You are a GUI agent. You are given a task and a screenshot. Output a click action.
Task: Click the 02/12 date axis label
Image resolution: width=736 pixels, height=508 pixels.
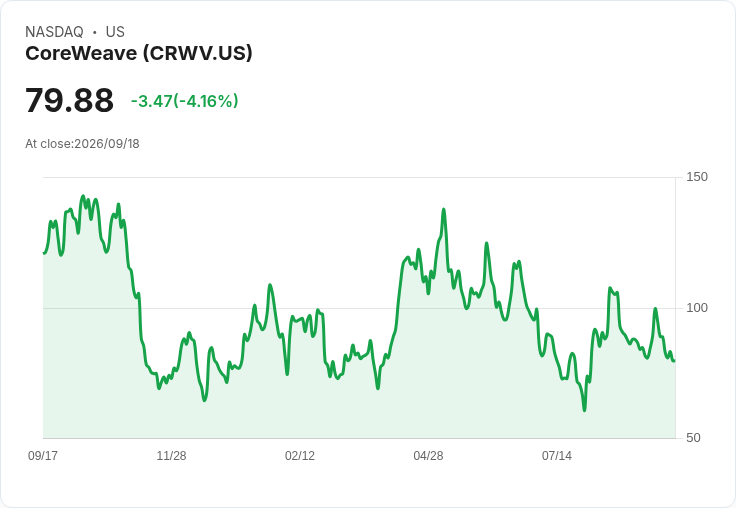300,455
